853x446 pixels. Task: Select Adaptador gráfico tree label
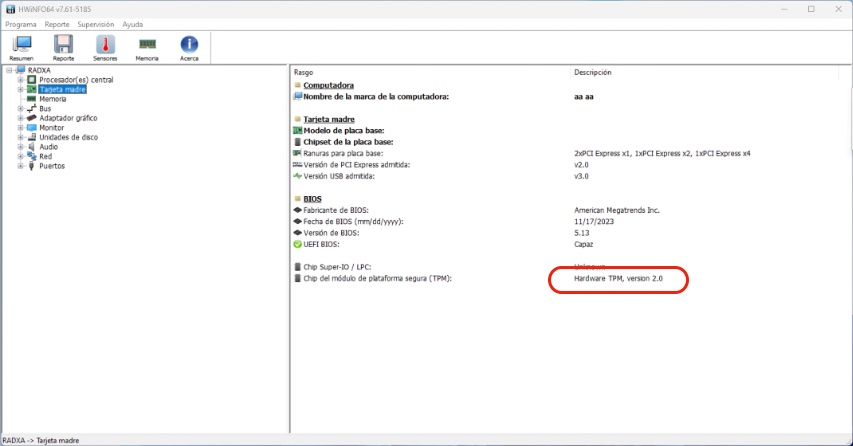(68, 118)
